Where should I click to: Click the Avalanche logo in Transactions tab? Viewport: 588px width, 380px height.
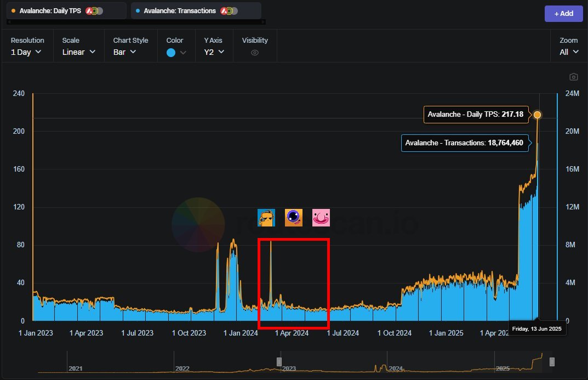[x=224, y=11]
